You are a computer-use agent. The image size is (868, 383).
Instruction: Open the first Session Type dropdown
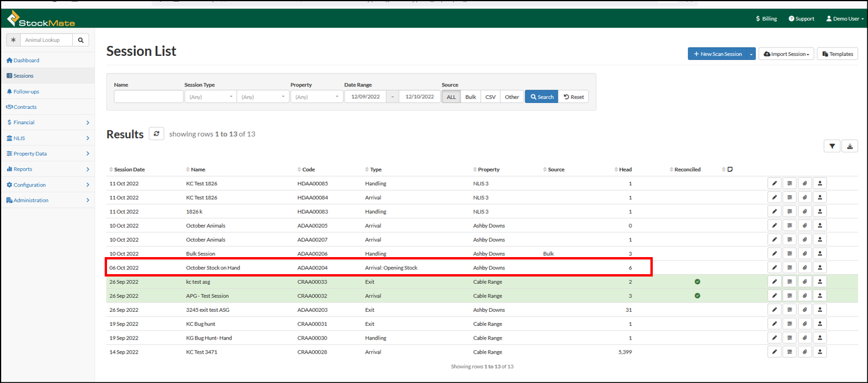(210, 96)
